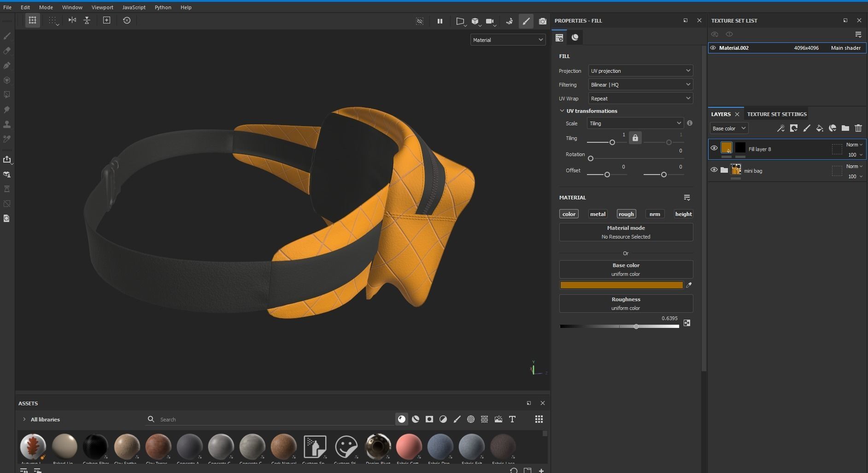Add an effect with the magic wand icon
Viewport: 868px width, 473px height.
coord(781,128)
